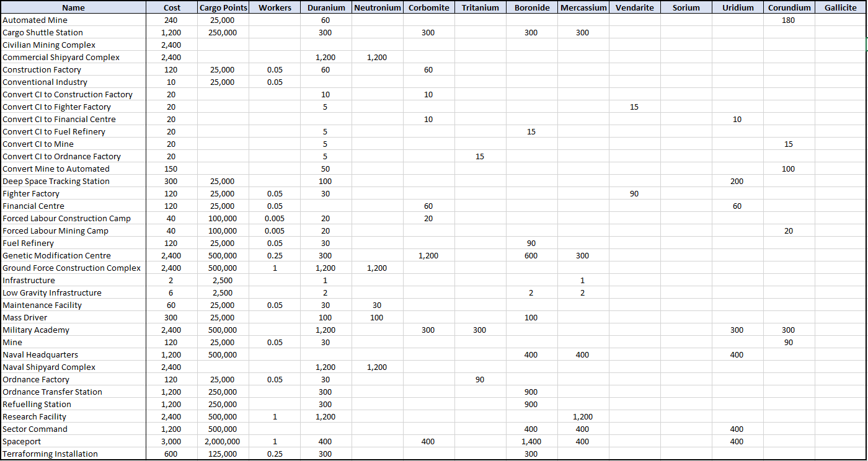Click the Naval Shipyard Complex cell
The height and width of the screenshot is (461, 868).
(74, 367)
